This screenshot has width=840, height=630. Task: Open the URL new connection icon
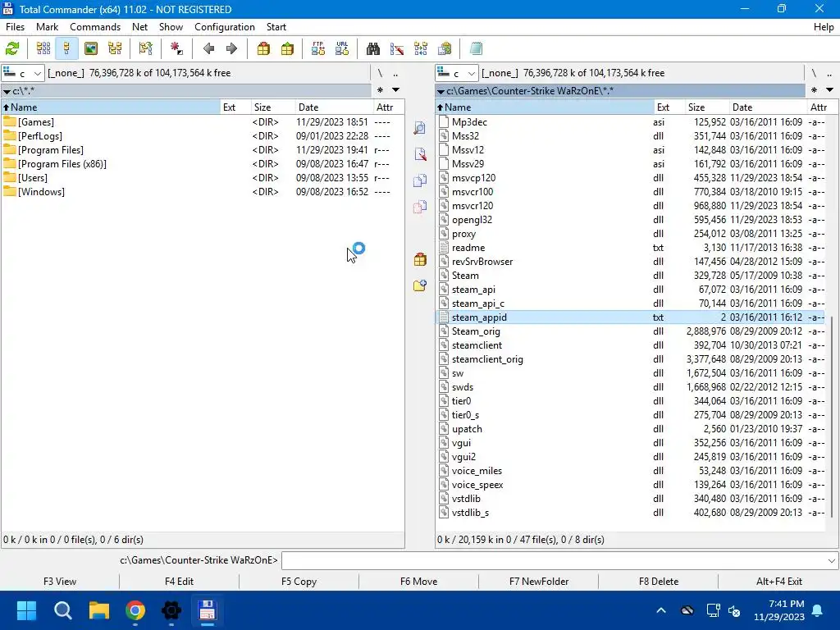point(342,48)
